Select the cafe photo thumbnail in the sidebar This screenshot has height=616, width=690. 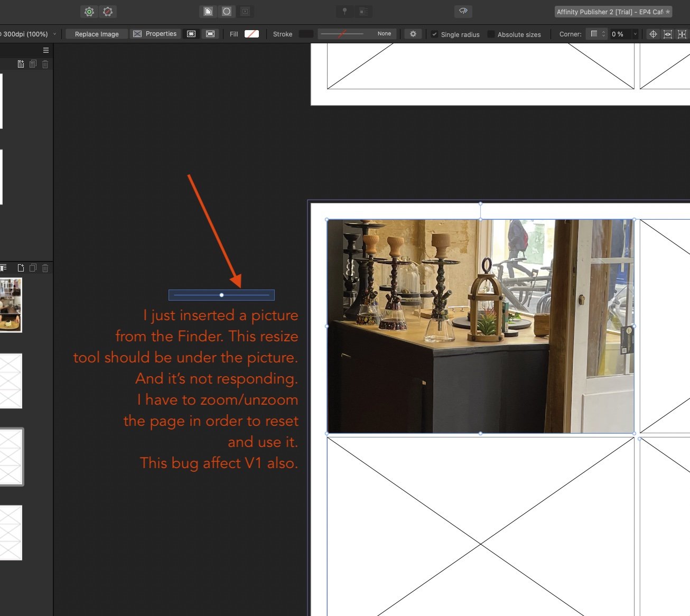coord(11,305)
